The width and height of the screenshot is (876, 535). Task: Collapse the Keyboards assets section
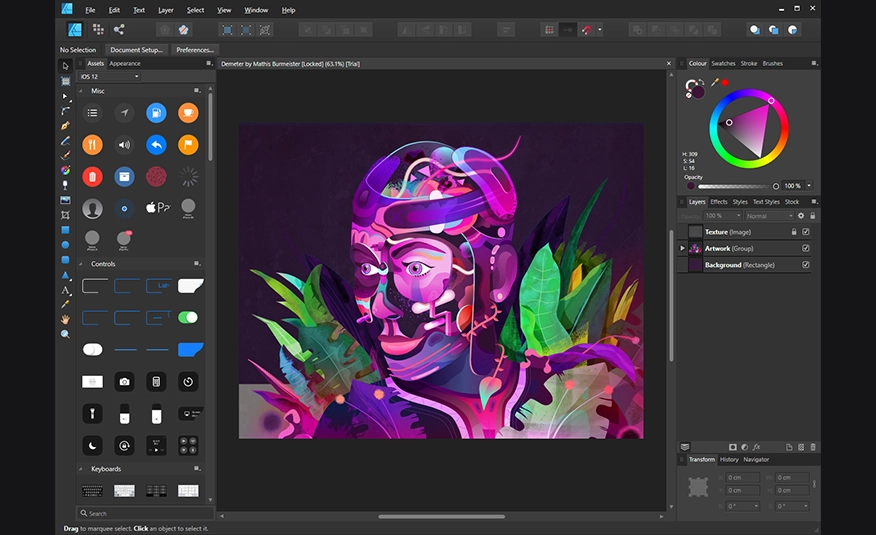(81, 469)
